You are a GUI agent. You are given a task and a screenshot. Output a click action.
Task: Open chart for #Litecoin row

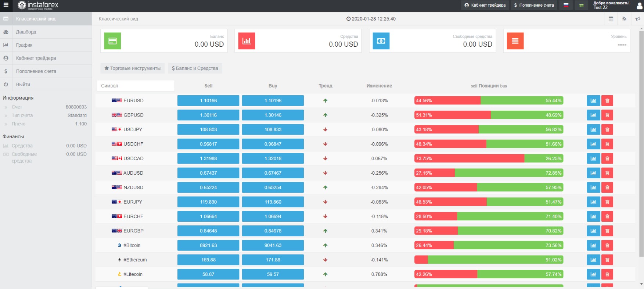[593, 274]
